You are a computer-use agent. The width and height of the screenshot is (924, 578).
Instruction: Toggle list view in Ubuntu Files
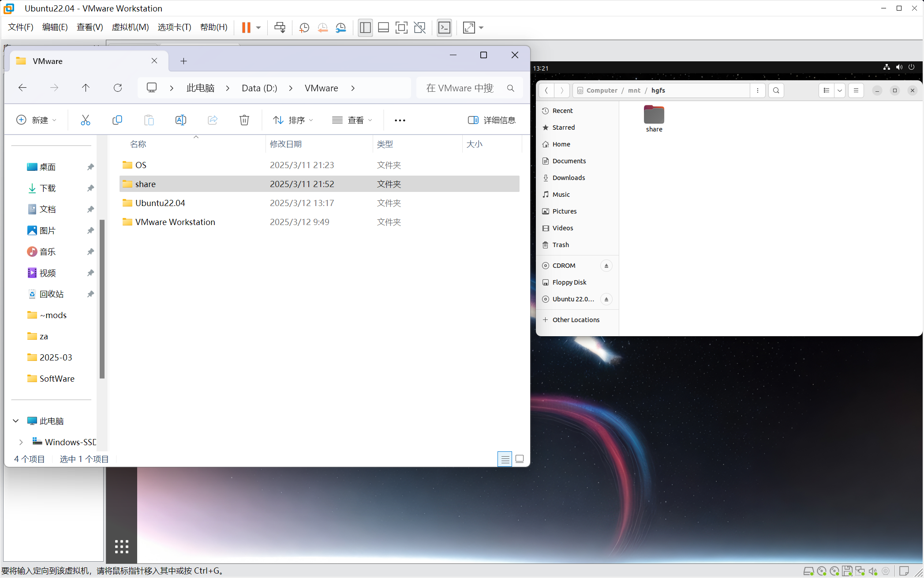click(827, 90)
